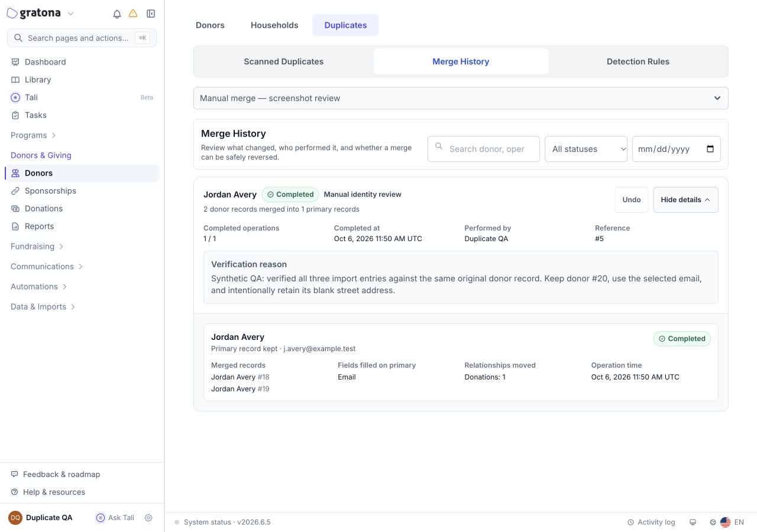757x532 pixels.
Task: Select Sponsorships in the sidebar
Action: [x=82, y=191]
